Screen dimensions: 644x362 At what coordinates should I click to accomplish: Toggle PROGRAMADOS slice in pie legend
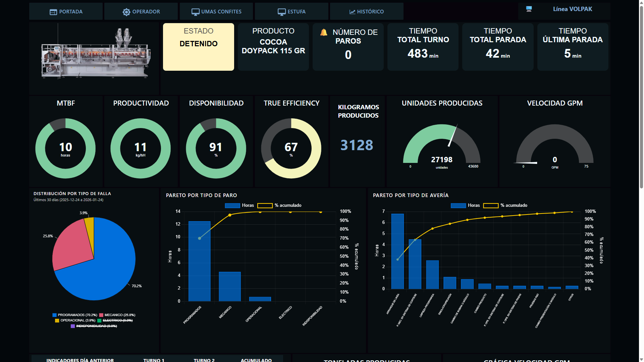77,315
